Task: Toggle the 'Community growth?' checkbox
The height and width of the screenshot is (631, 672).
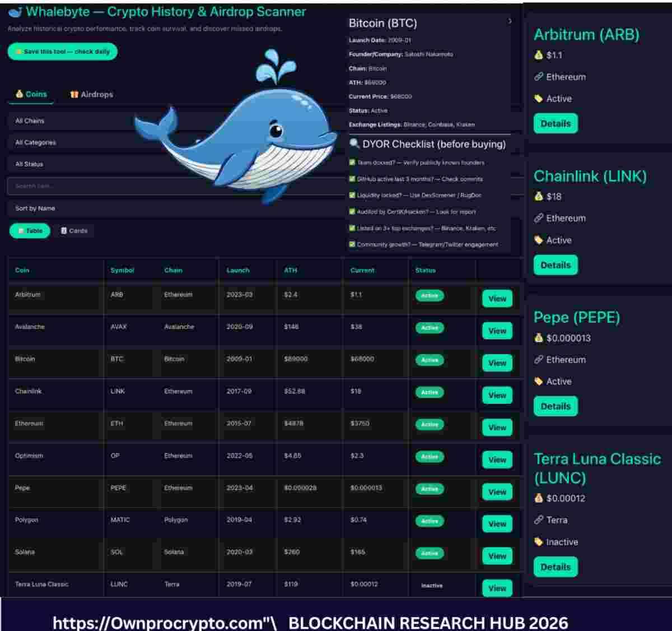Action: point(352,244)
